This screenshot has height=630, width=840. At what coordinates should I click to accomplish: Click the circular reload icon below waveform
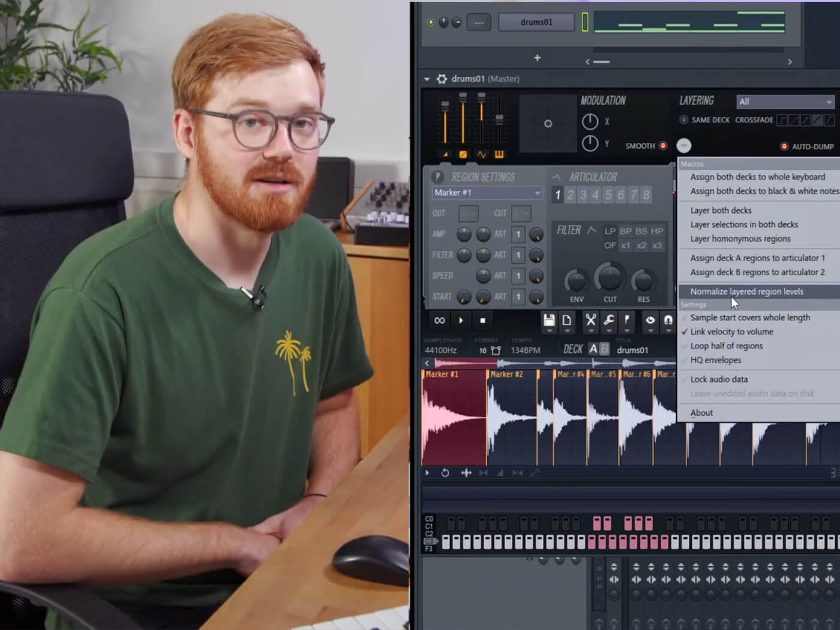(445, 473)
